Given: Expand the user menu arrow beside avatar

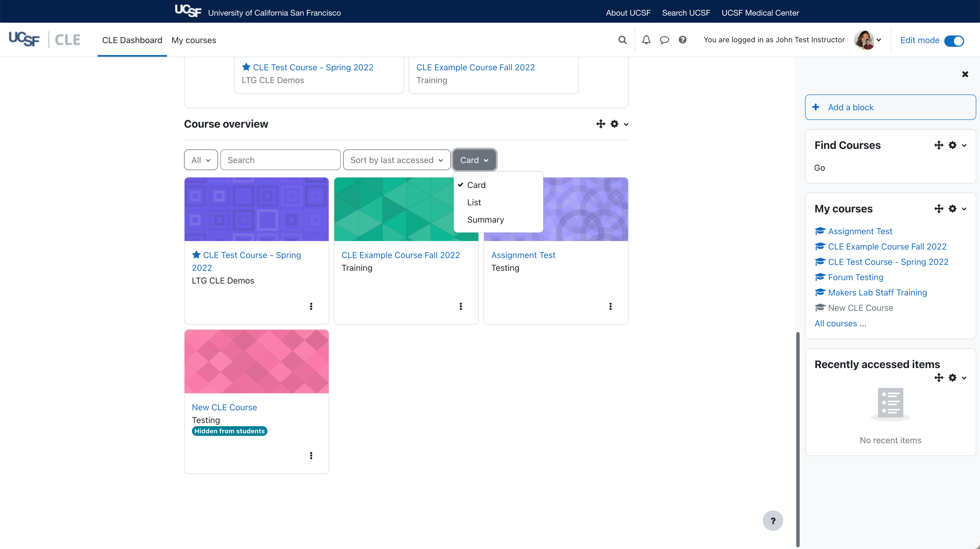Looking at the screenshot, I should [879, 40].
